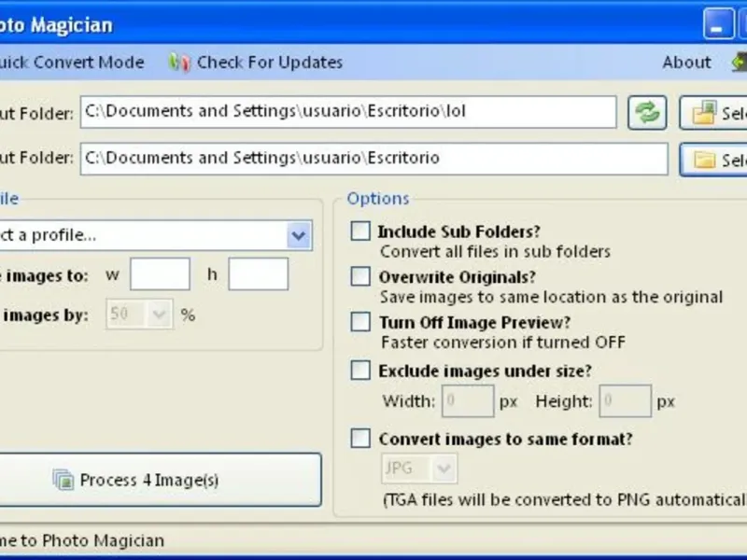747x560 pixels.
Task: Click the Check For Updates icon
Action: point(179,62)
